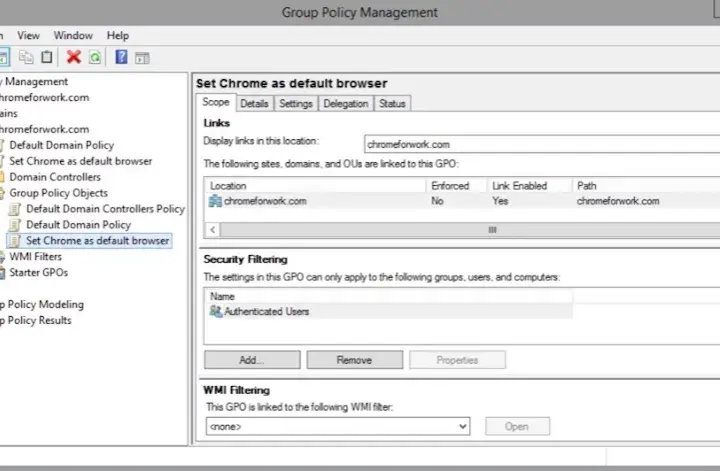
Task: Select the Domain Controllers tree node
Action: point(55,177)
